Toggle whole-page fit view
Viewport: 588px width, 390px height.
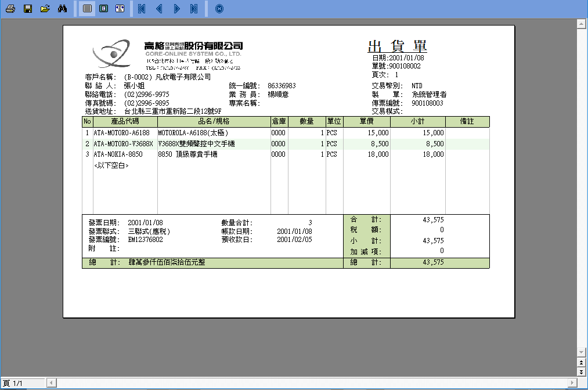pos(103,9)
